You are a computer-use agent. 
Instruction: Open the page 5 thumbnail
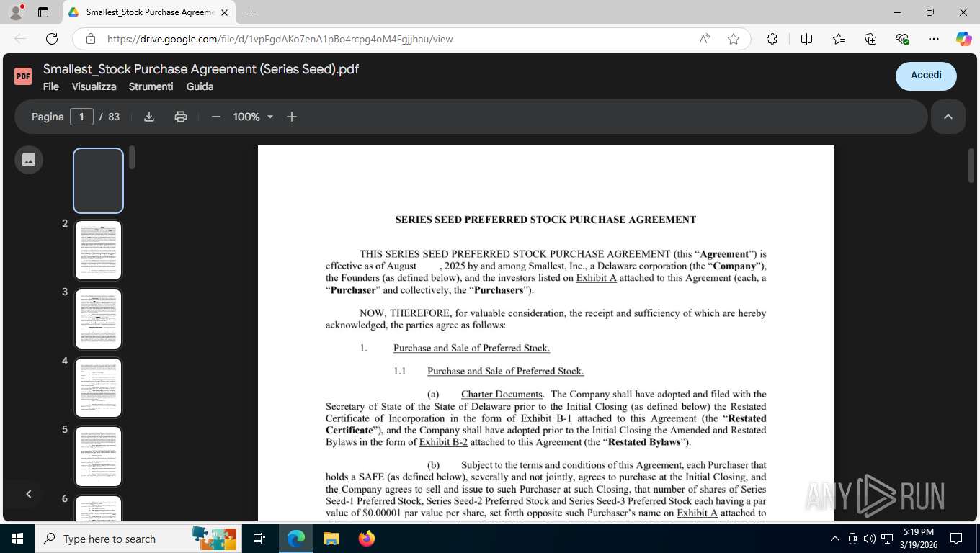(99, 457)
